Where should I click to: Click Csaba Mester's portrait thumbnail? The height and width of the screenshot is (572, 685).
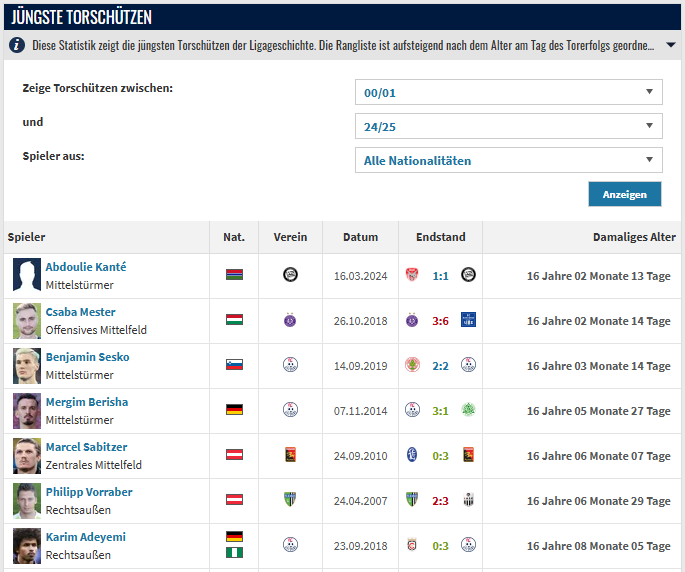click(27, 321)
